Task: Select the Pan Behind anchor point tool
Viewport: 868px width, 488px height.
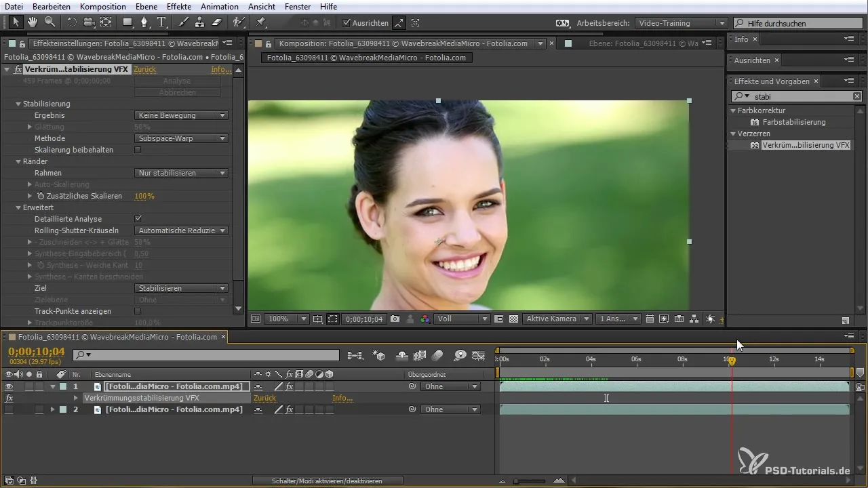Action: pyautogui.click(x=106, y=22)
